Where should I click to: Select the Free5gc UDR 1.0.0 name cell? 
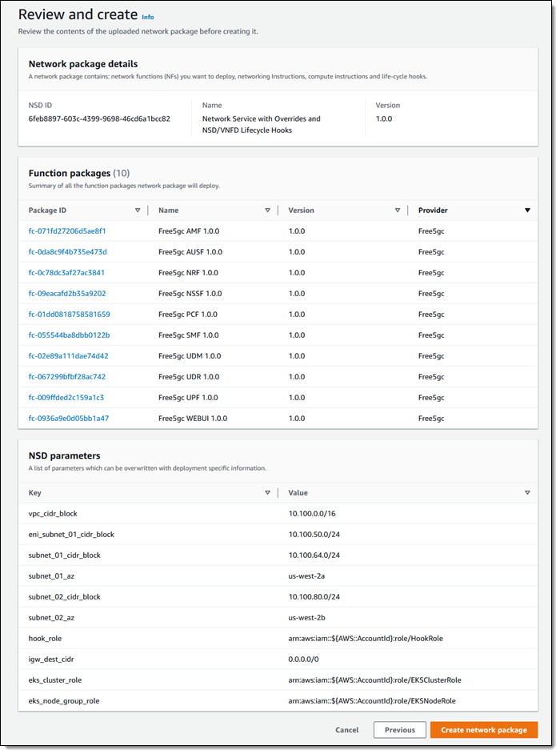click(189, 376)
